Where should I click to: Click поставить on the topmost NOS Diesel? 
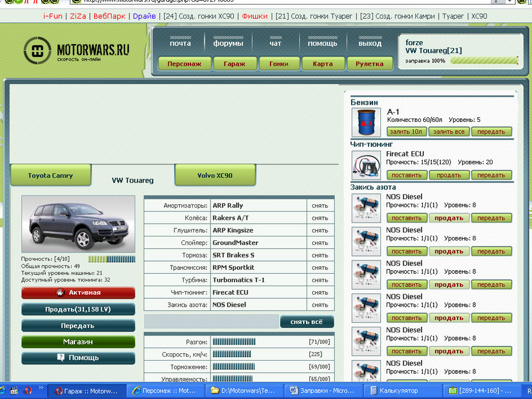click(407, 218)
